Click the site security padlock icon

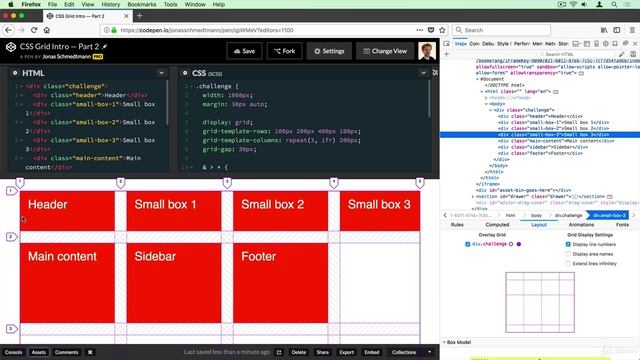tap(114, 30)
